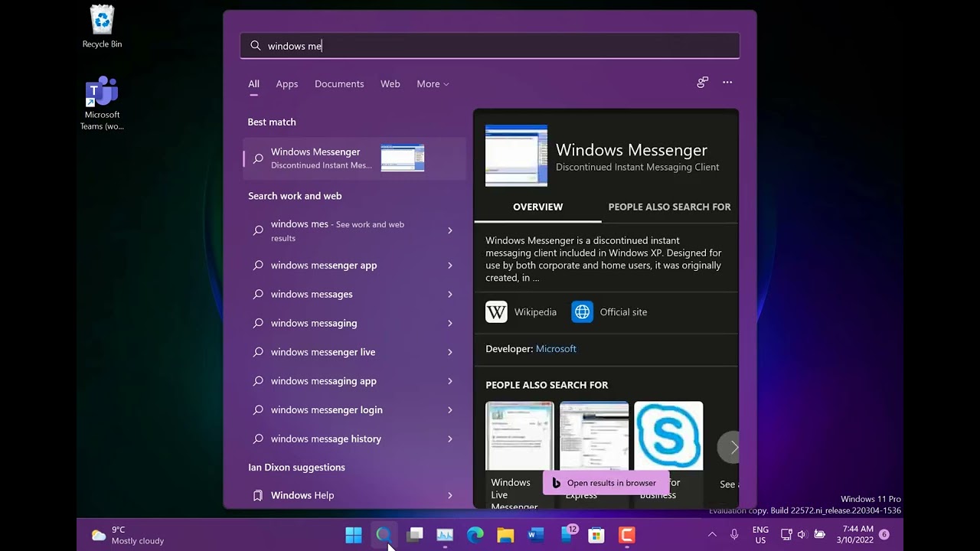Open the monitor app next to Task View
This screenshot has width=980, height=551.
pyautogui.click(x=445, y=535)
